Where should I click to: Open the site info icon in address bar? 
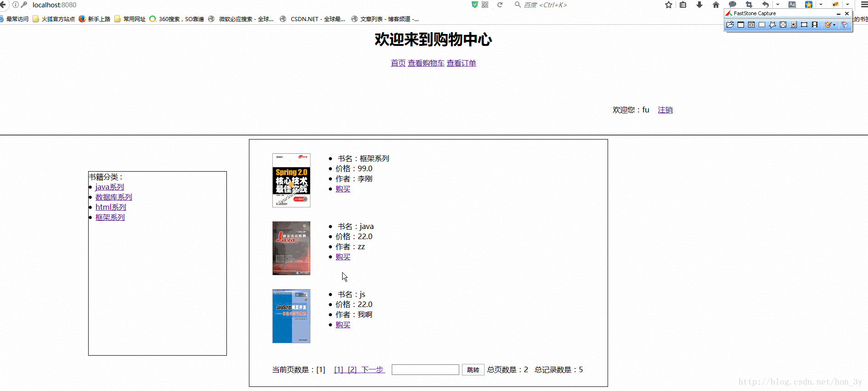[16, 5]
